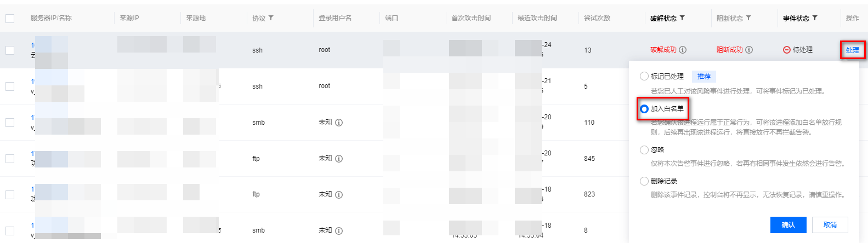Click info icon next to 未知 in ftp 823 row

(339, 195)
